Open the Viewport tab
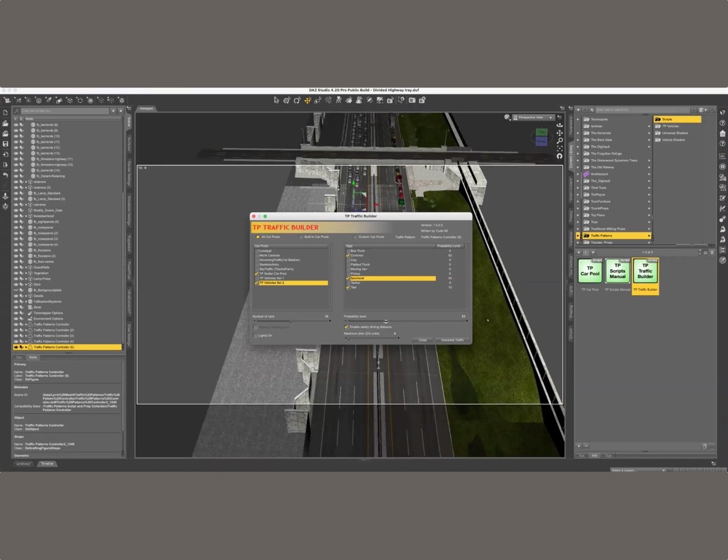 coord(147,109)
